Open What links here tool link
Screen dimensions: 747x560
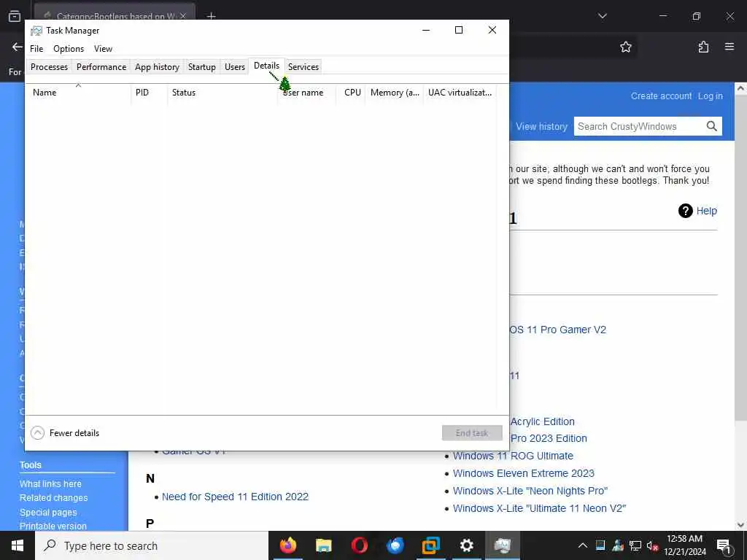[50, 484]
